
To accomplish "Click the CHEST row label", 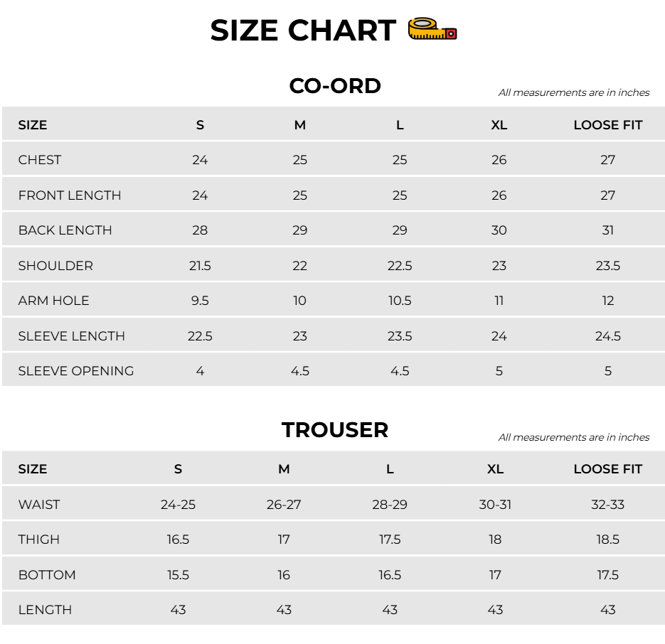I will click(x=39, y=160).
